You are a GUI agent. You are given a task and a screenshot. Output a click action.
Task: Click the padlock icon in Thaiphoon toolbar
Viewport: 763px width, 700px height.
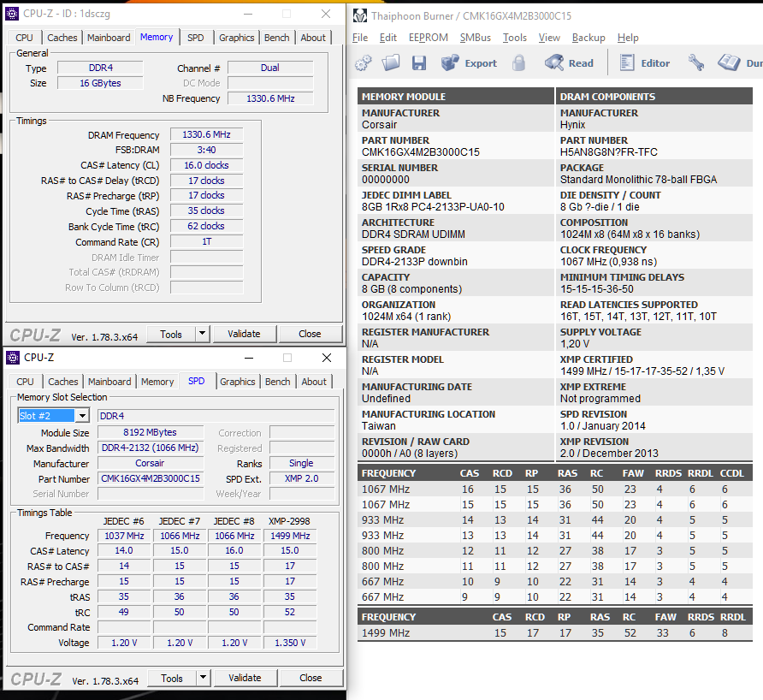(518, 62)
